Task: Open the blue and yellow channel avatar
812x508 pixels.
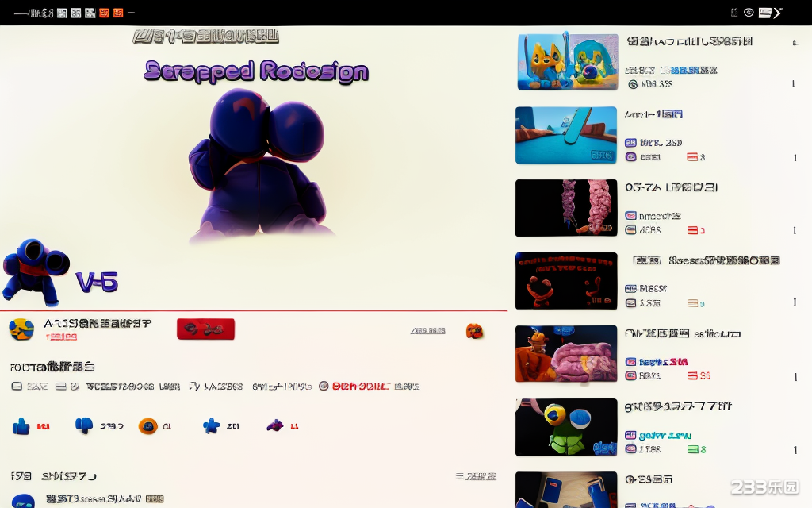Action: tap(21, 329)
